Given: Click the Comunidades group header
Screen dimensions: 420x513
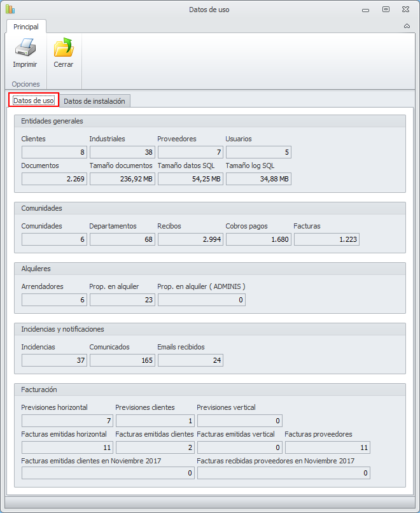Looking at the screenshot, I should tap(210, 208).
